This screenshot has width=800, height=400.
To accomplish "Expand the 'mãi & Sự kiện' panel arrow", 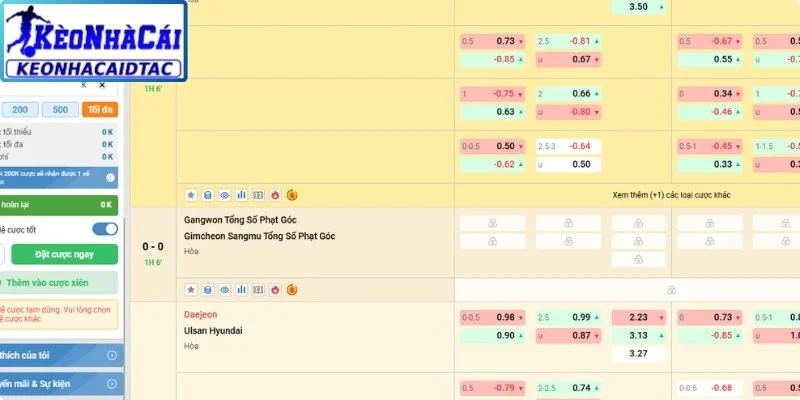I will 112,384.
